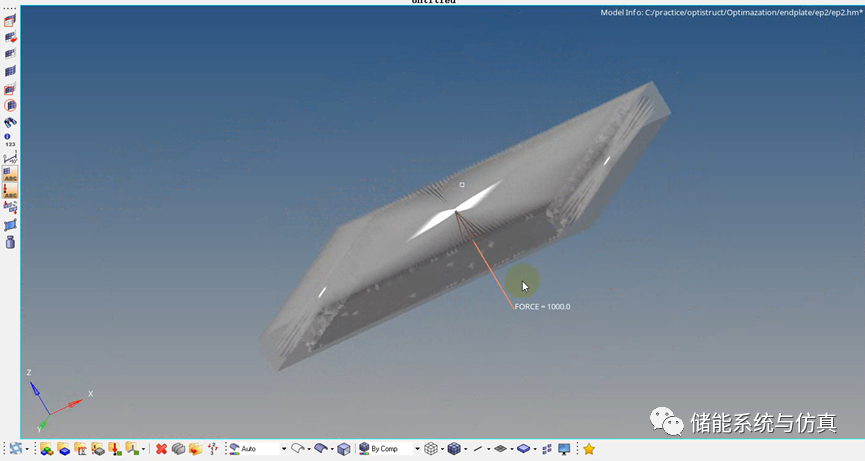Screen dimensions: 865x461
Task: Click the geometry color mode icon beside Auto
Action: click(234, 449)
